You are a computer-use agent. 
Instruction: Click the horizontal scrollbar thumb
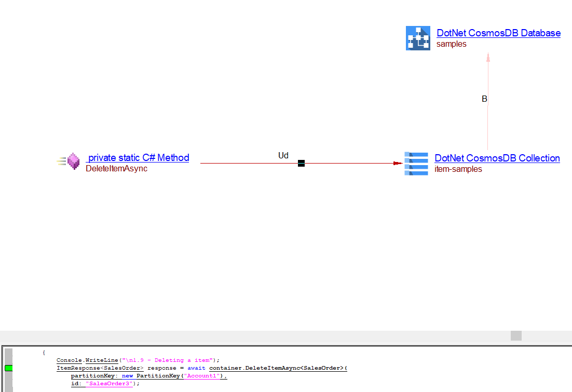pos(516,335)
